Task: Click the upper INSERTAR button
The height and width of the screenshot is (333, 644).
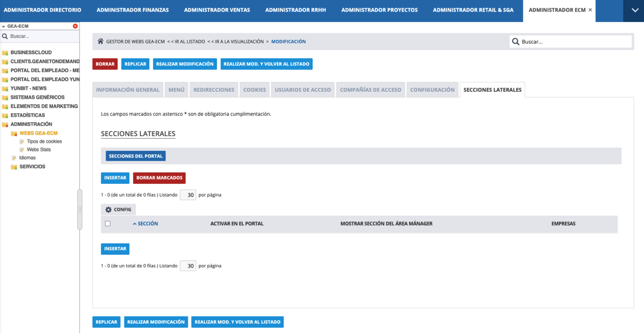Action: (x=115, y=178)
